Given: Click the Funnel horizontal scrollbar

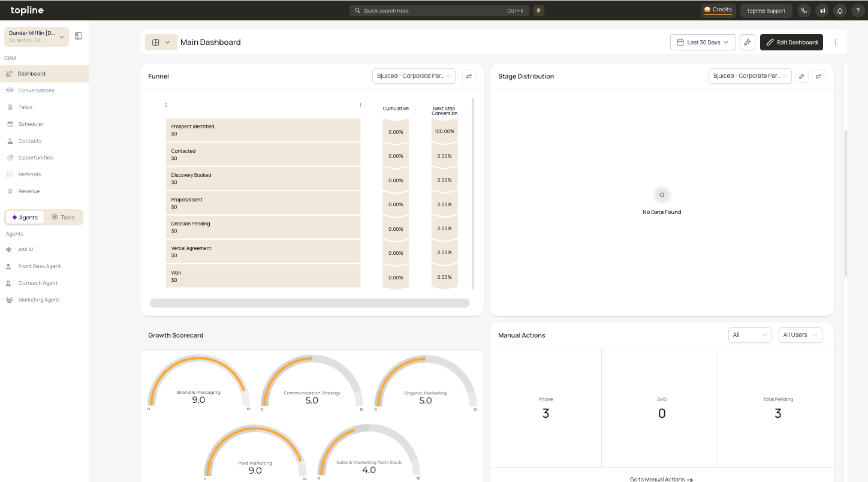Looking at the screenshot, I should tap(309, 303).
